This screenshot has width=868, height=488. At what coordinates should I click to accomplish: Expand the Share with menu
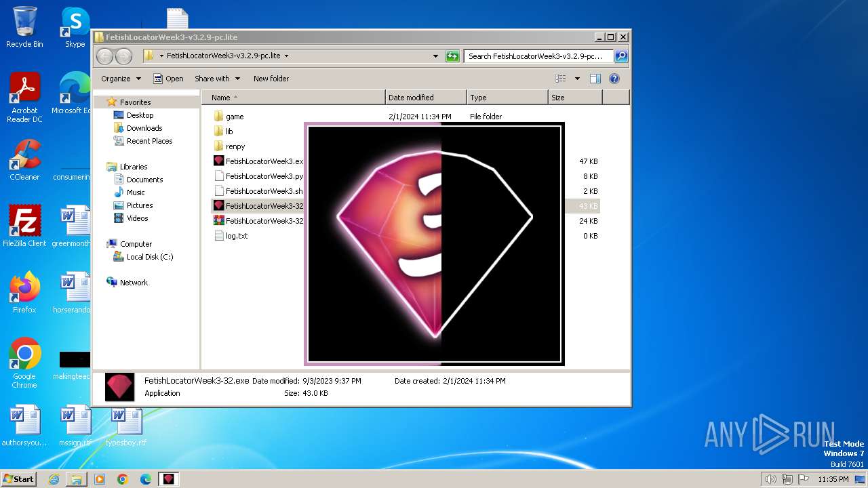pos(217,79)
